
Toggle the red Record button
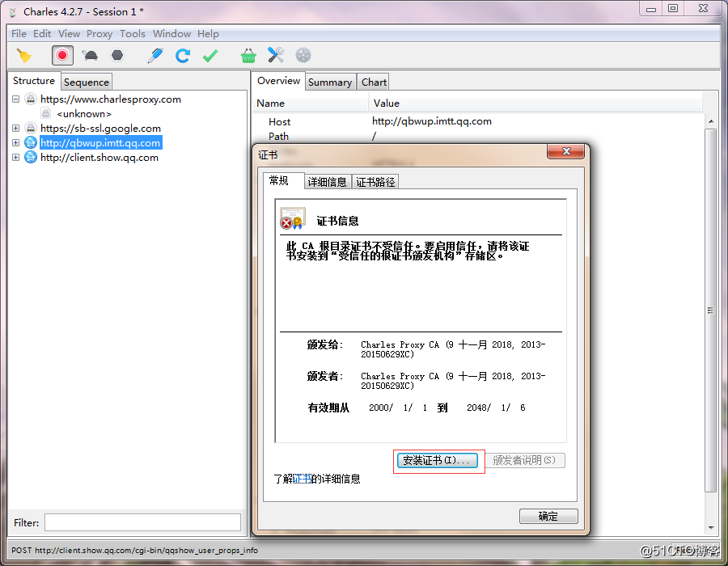coord(62,56)
